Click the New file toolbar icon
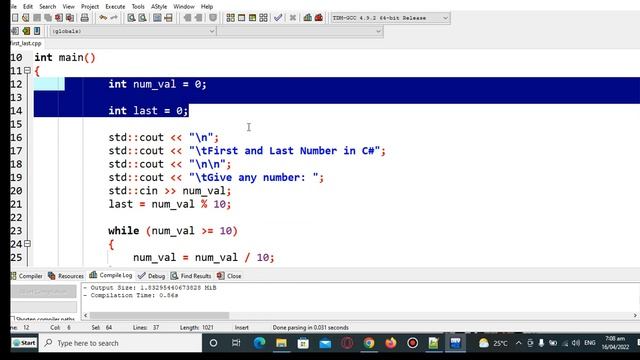The image size is (640, 360). point(15,18)
